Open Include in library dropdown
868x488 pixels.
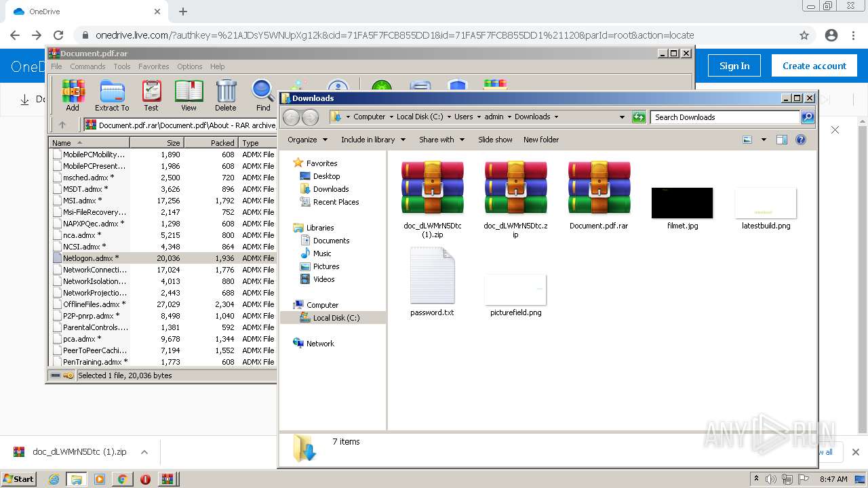click(373, 140)
